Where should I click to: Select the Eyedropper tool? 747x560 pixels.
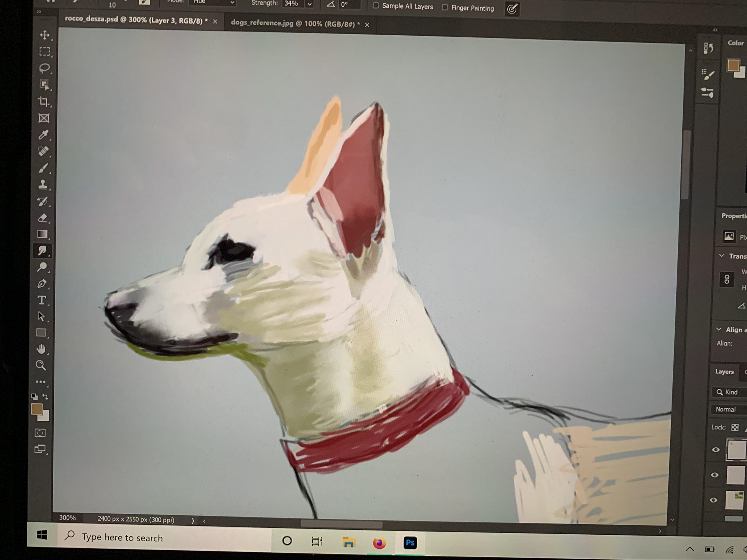click(x=43, y=135)
